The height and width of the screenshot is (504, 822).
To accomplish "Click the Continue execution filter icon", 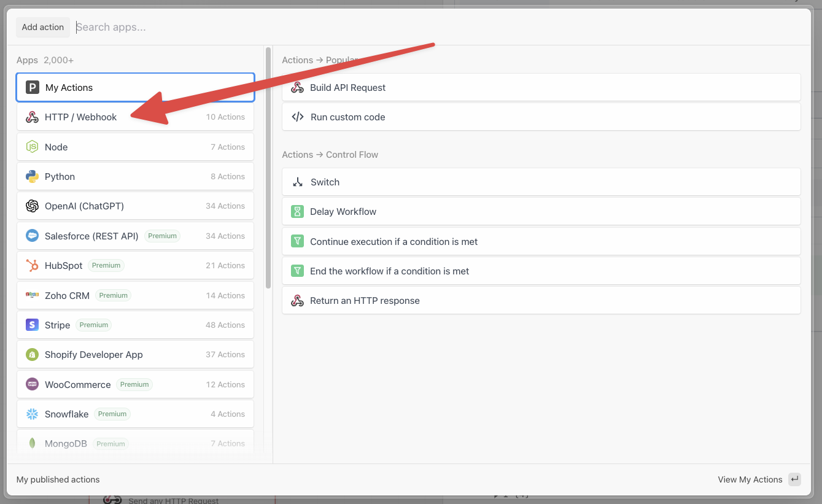I will click(x=297, y=241).
